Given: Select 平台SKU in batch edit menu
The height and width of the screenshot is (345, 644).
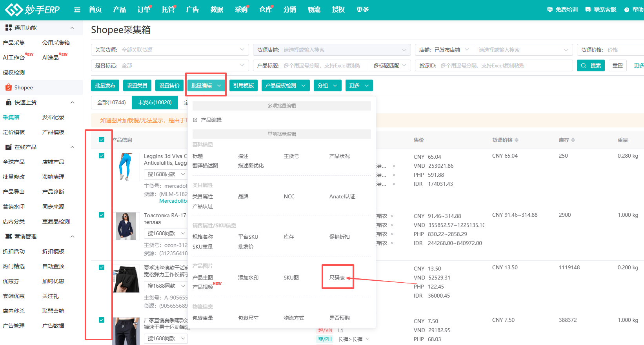Looking at the screenshot, I should pyautogui.click(x=248, y=237).
